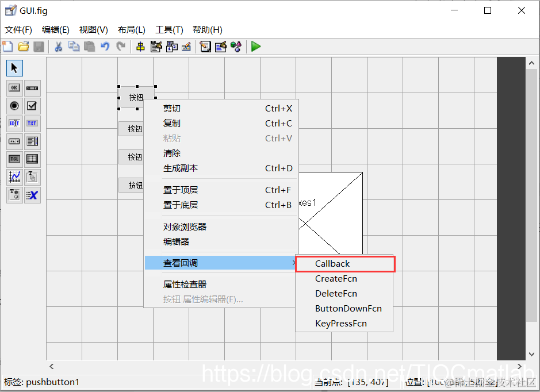Select Callback in the submenu
This screenshot has height=392, width=540.
332,263
